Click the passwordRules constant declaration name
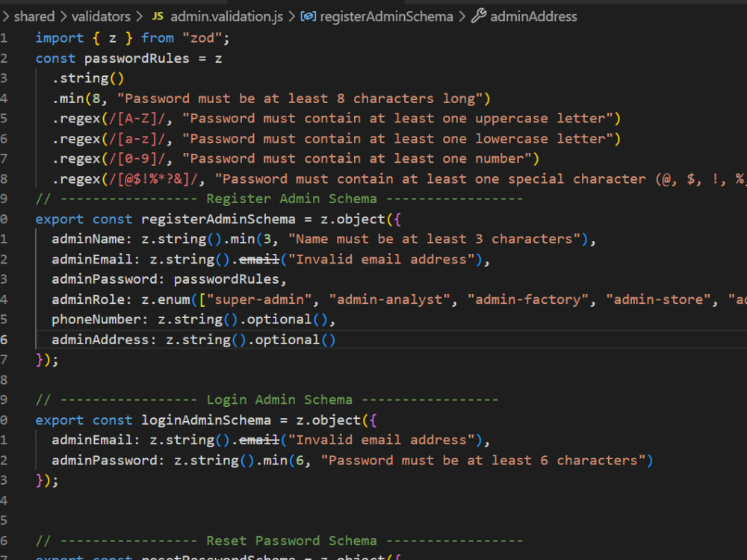The image size is (747, 560). pyautogui.click(x=137, y=58)
